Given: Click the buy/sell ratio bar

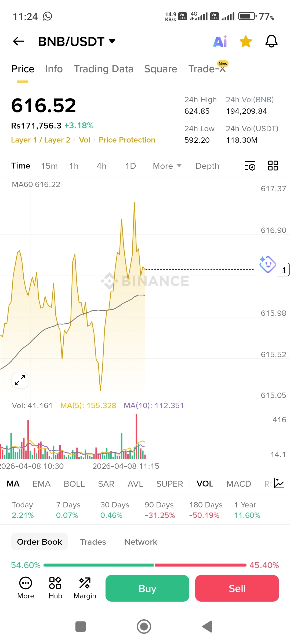Looking at the screenshot, I should pyautogui.click(x=145, y=565).
